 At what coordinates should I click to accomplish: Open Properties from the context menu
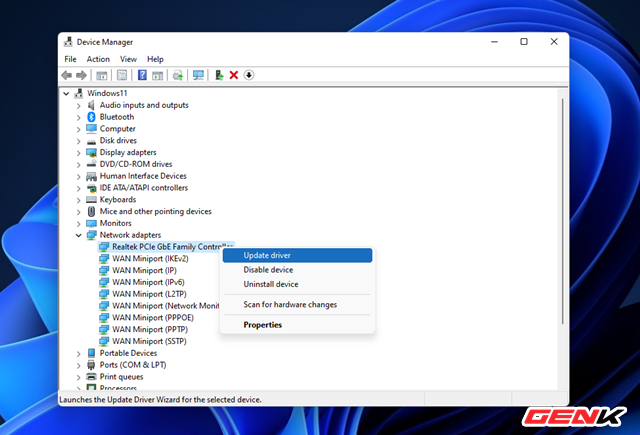point(298,325)
